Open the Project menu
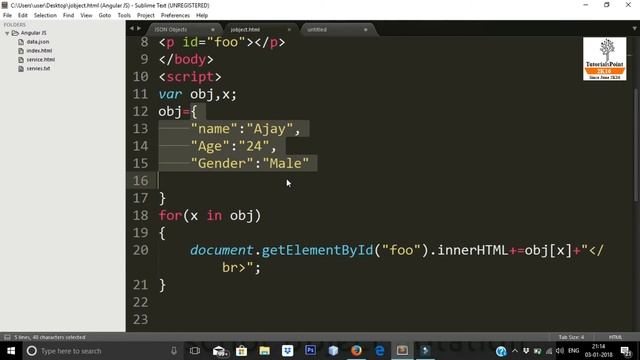Screen dimensions: 640x360 (146, 16)
